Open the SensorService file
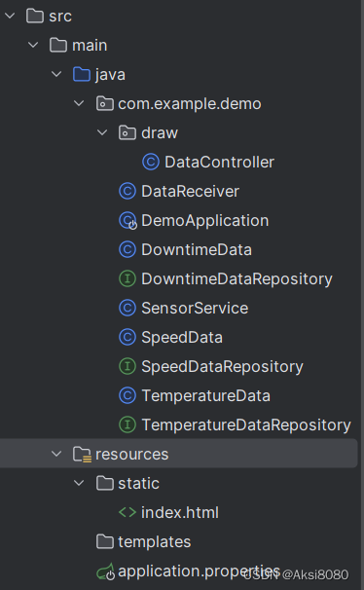 (x=195, y=309)
